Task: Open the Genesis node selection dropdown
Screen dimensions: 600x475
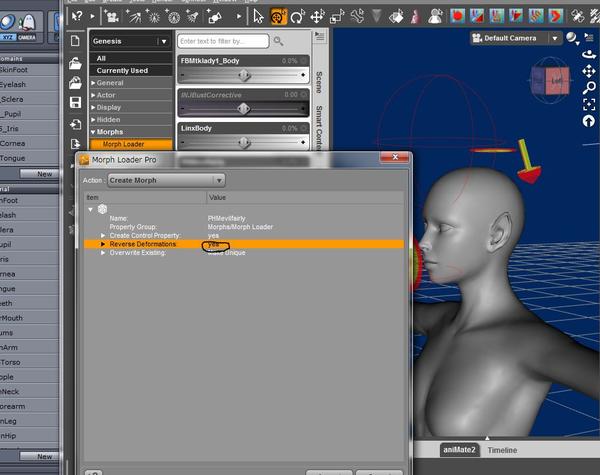Action: [130, 41]
